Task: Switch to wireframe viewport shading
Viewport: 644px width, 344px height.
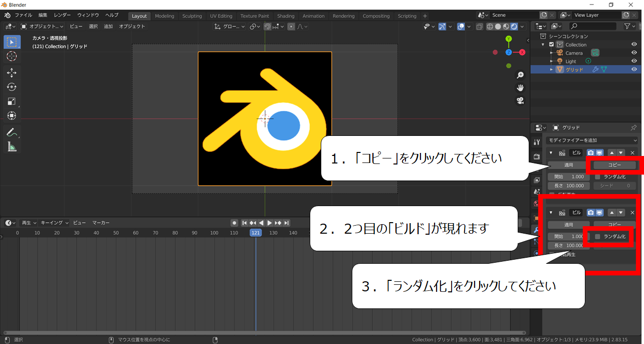Action: [x=490, y=27]
